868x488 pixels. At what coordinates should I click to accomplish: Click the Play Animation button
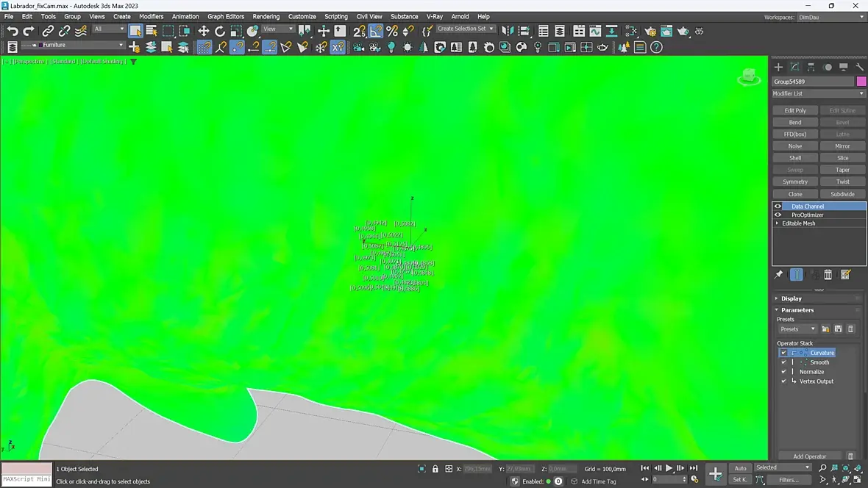click(x=669, y=468)
